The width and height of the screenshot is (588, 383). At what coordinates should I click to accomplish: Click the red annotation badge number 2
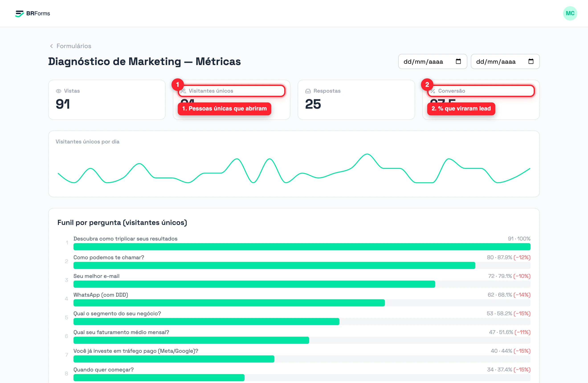point(427,84)
